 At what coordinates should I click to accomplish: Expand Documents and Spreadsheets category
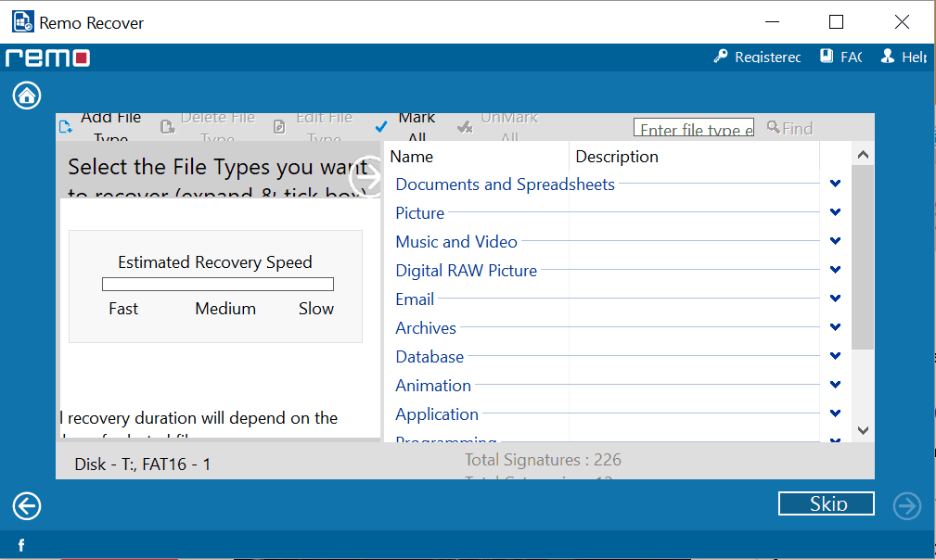[x=835, y=184]
